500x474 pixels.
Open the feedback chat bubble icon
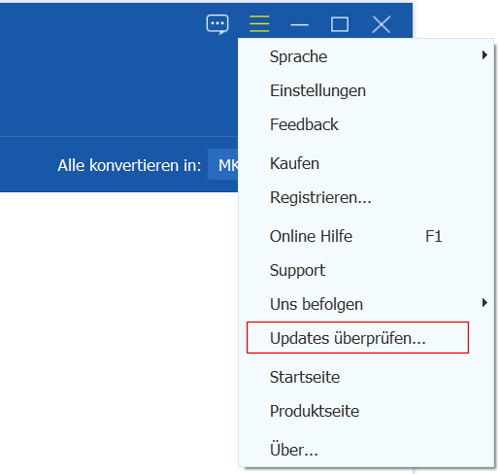[217, 24]
